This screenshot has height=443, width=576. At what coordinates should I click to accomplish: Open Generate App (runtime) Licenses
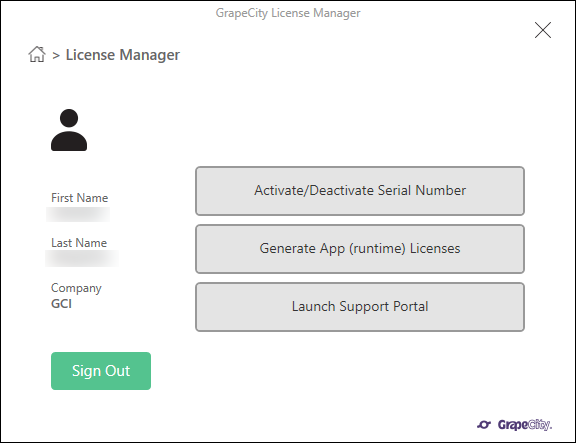click(x=360, y=249)
